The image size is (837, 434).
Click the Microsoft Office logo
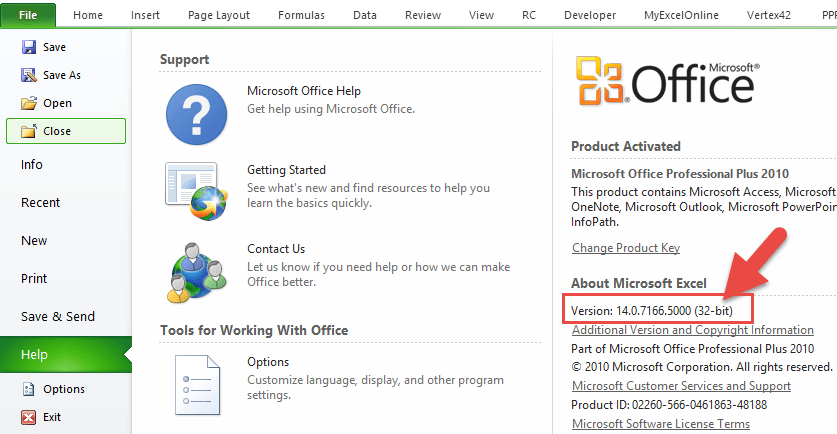(668, 81)
